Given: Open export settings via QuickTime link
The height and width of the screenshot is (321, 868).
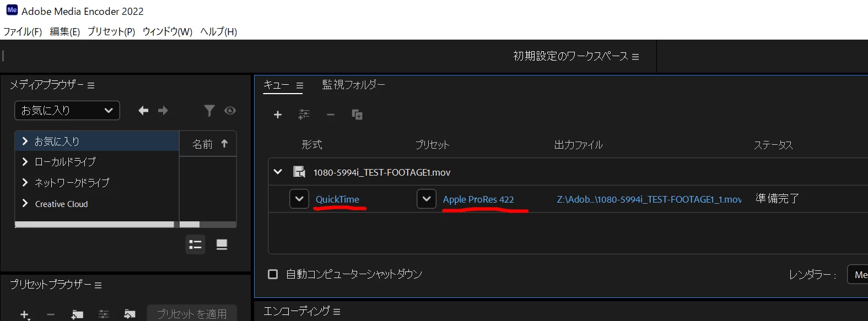Looking at the screenshot, I should click(x=337, y=199).
